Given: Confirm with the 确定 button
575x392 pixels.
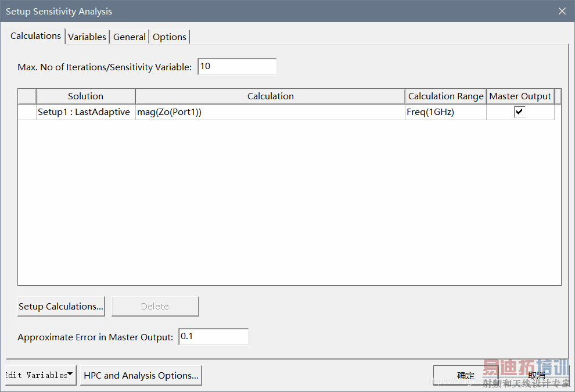Looking at the screenshot, I should click(x=465, y=375).
